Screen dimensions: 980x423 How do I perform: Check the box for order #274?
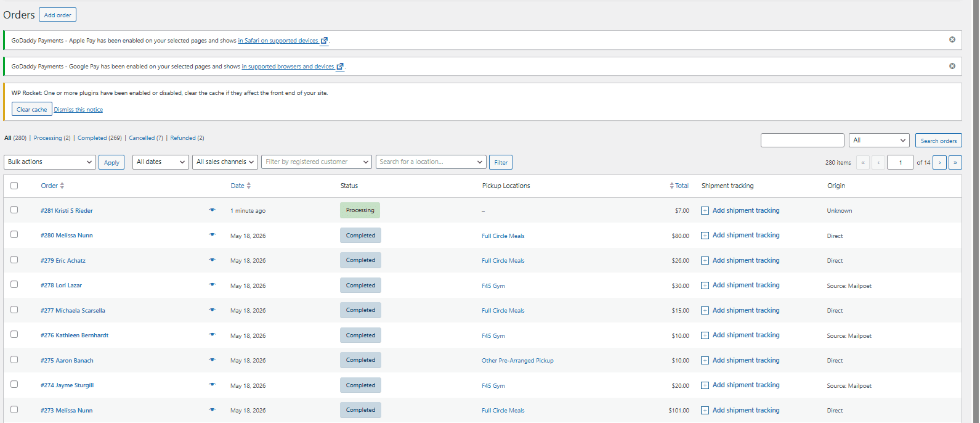14,384
